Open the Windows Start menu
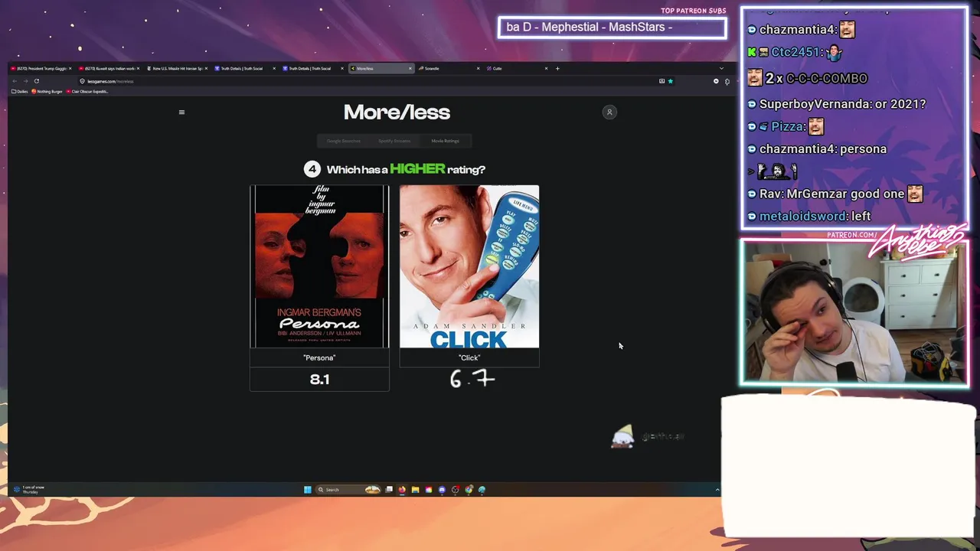 308,490
